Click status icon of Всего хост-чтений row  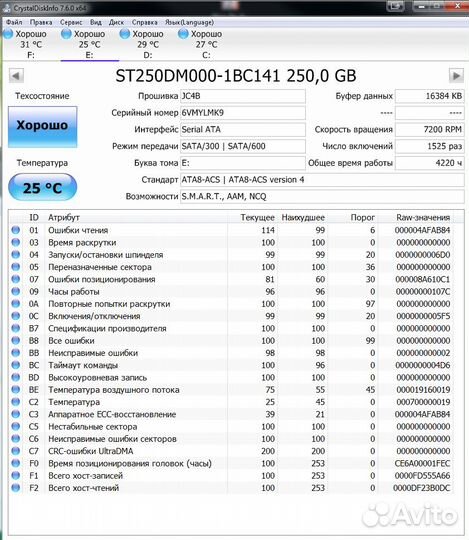click(15, 488)
